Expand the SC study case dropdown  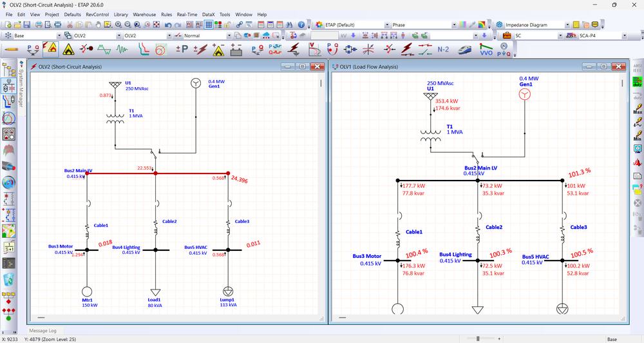pos(560,35)
